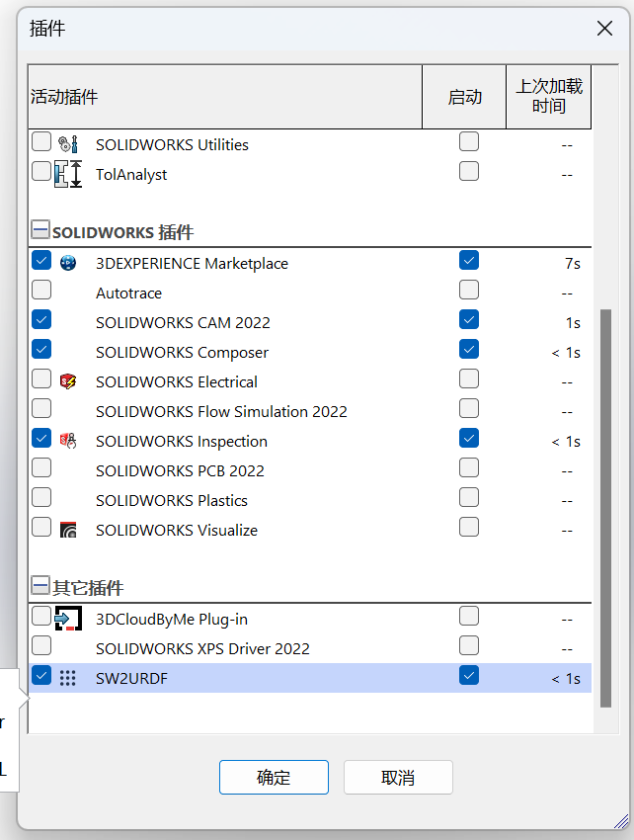Uncheck SOLIDWORKS Composer active checkbox
The height and width of the screenshot is (840, 634).
(41, 349)
